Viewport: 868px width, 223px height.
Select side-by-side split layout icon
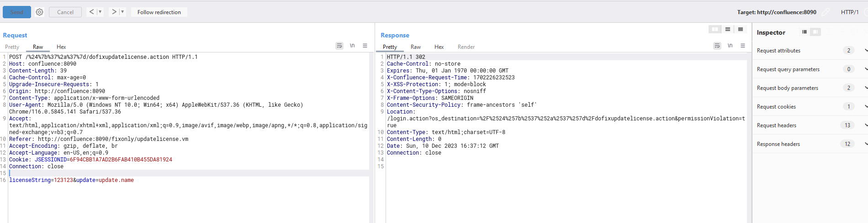click(715, 29)
